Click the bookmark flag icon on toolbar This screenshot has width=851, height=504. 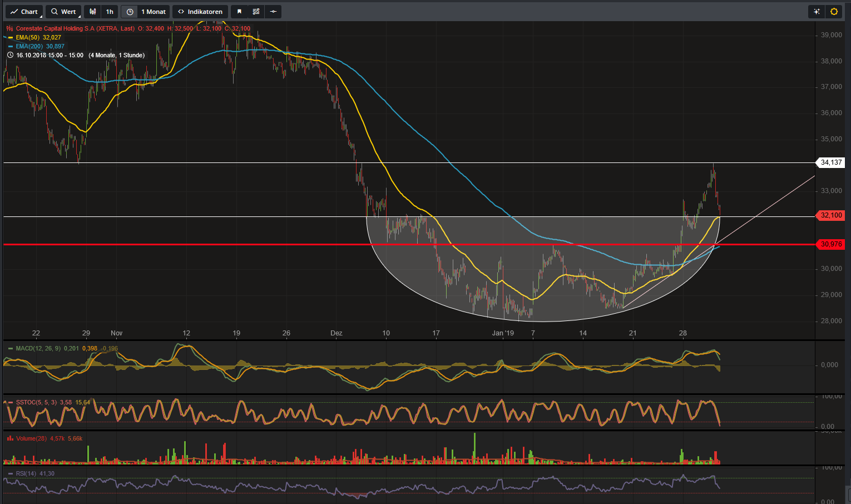click(239, 11)
